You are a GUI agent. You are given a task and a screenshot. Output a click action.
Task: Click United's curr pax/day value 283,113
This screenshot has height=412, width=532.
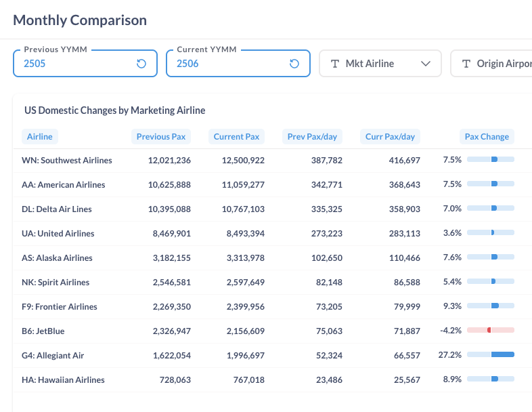405,234
